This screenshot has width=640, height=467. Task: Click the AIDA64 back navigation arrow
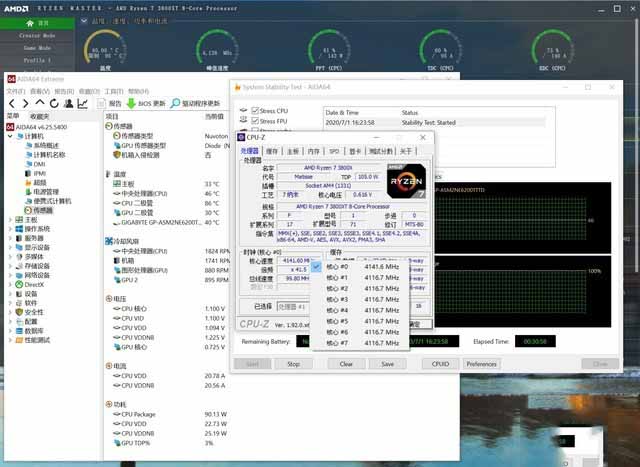[12, 104]
